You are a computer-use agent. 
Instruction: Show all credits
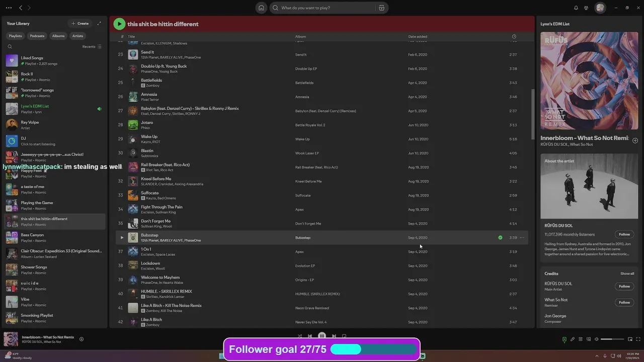[x=627, y=274]
